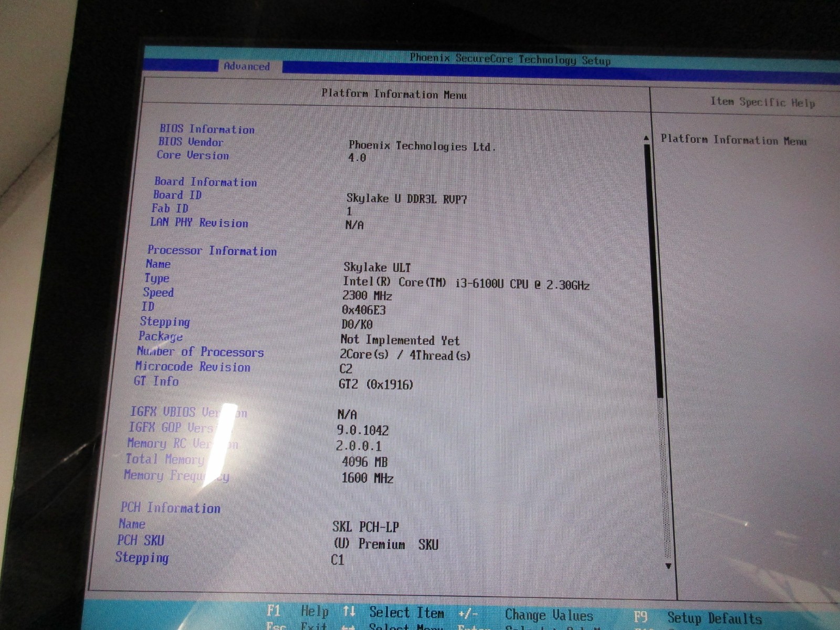
Task: Click the Board Information heading
Action: pos(206,182)
